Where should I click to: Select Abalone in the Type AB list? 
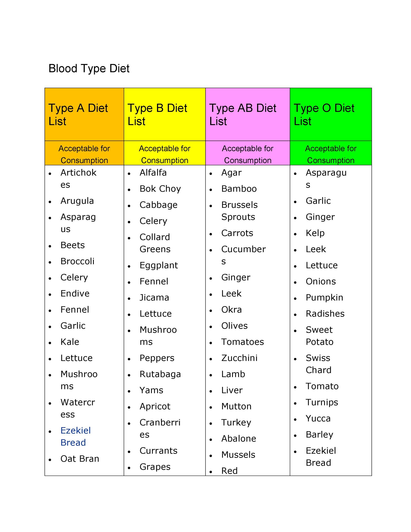coord(239,438)
